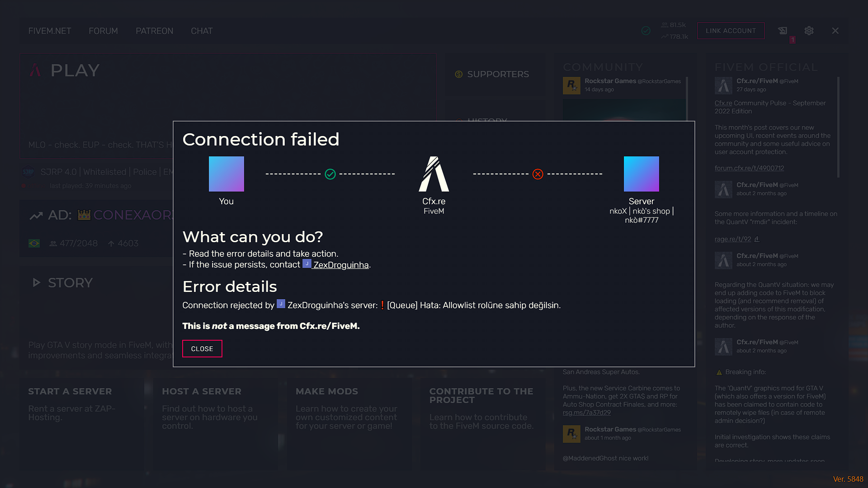Open the FIVEM.NET menu item

tap(50, 31)
